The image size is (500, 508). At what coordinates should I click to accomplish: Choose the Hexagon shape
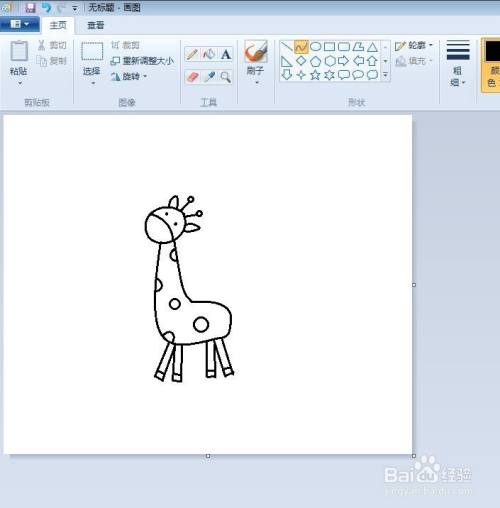pyautogui.click(x=330, y=61)
